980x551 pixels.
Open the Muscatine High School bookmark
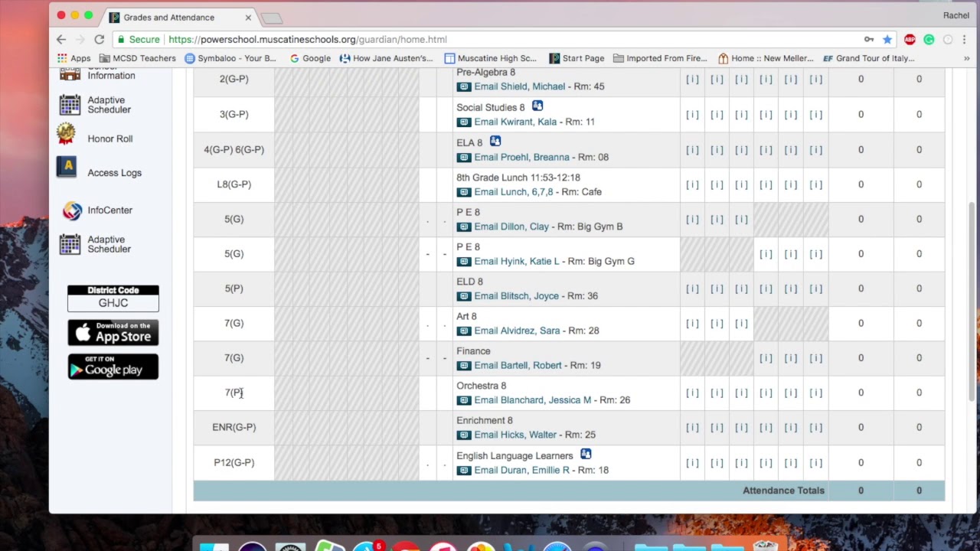(490, 58)
